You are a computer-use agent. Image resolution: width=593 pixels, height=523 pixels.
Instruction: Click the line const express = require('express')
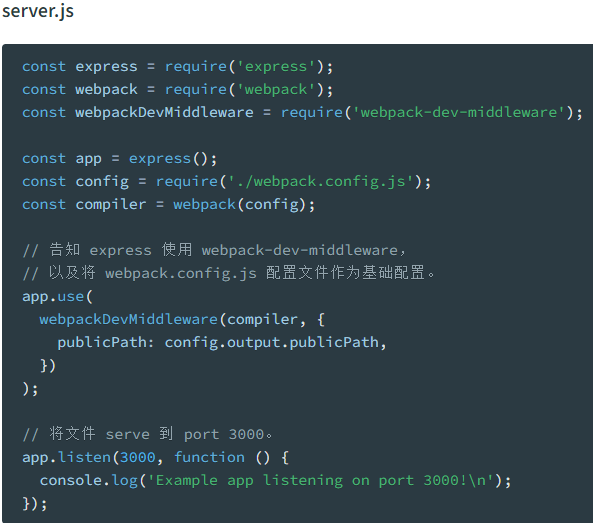(177, 67)
